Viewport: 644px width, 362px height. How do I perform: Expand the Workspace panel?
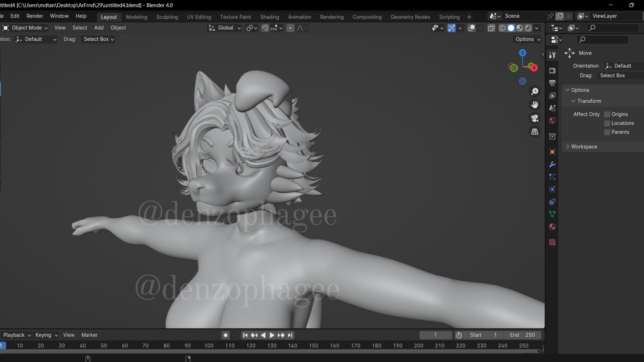coord(584,147)
